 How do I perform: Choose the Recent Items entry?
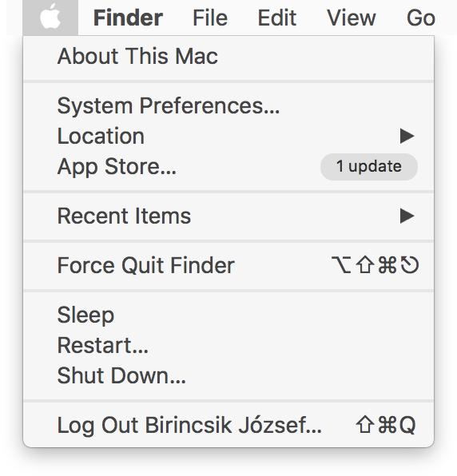pos(228,216)
